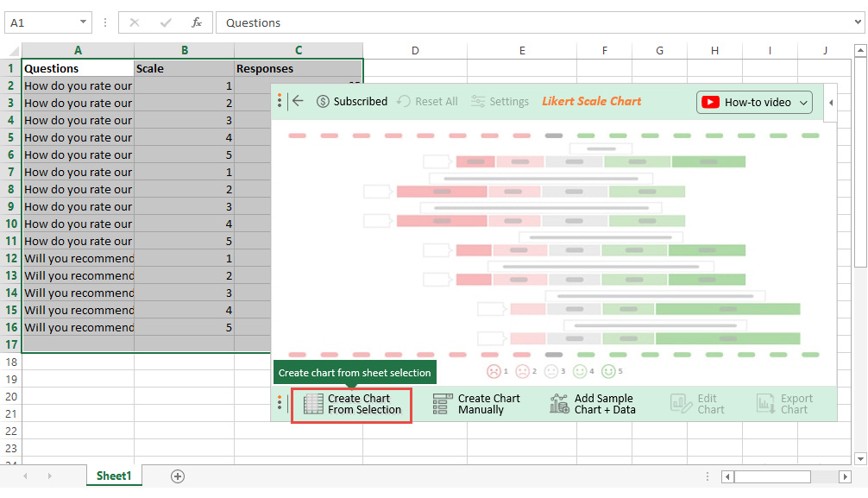The width and height of the screenshot is (868, 498).
Task: Click the horizontal scrollbar left arrow
Action: tap(727, 476)
